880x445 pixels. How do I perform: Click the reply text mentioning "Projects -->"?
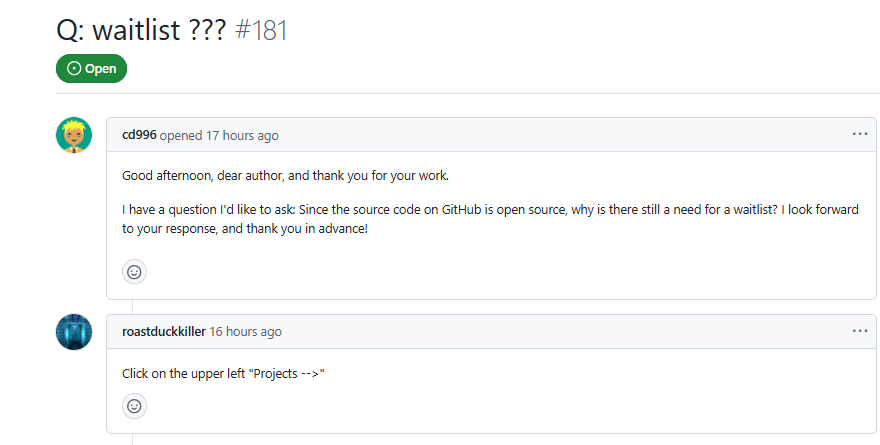[224, 374]
